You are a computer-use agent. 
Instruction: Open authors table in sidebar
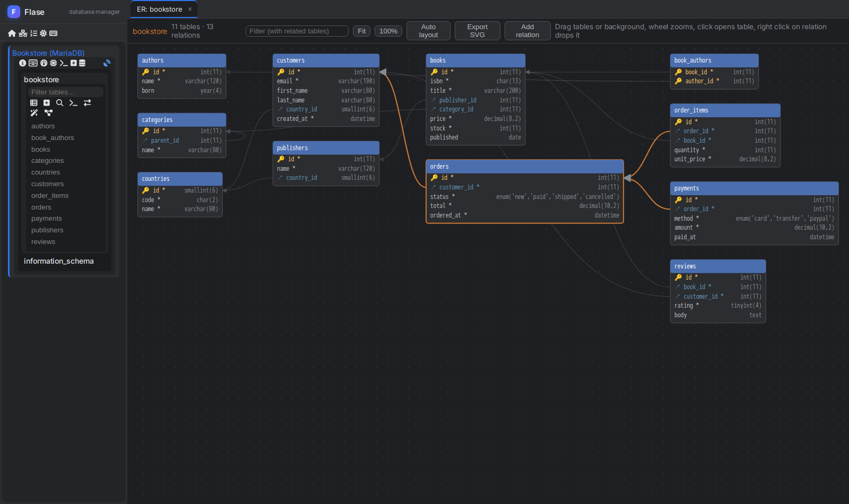pos(43,126)
